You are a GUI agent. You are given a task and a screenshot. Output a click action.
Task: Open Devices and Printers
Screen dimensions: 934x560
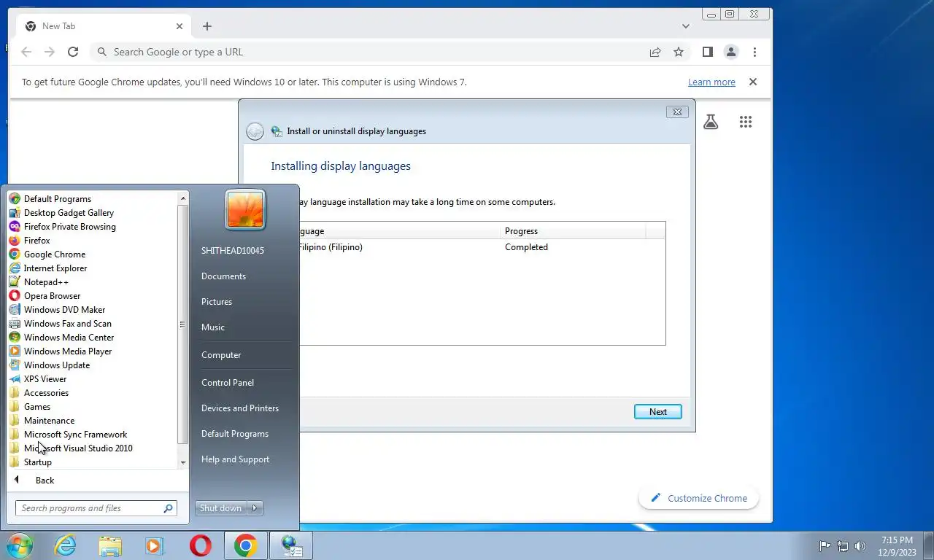pyautogui.click(x=240, y=408)
